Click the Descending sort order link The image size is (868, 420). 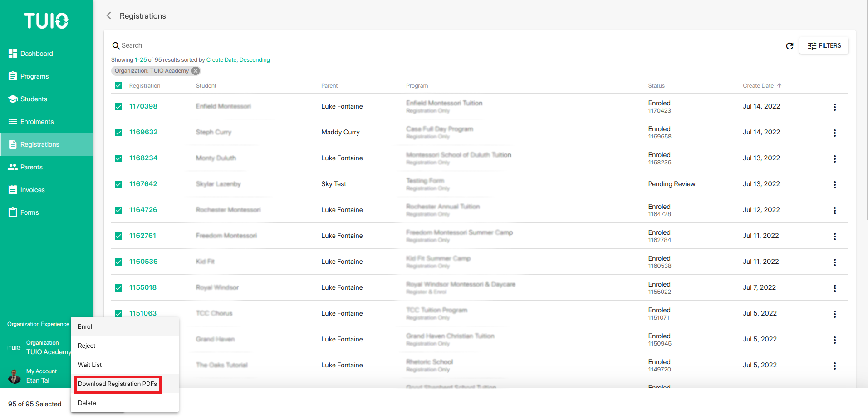click(x=255, y=60)
